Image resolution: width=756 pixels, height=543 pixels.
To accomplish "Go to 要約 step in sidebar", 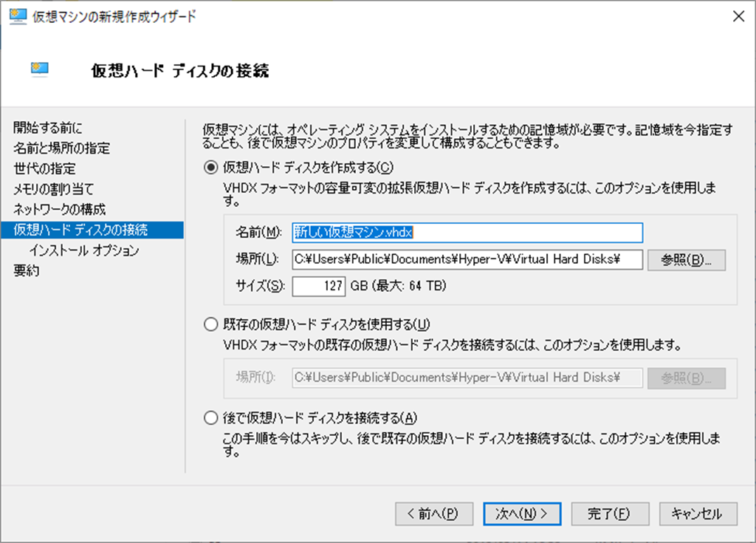I will pos(27,270).
